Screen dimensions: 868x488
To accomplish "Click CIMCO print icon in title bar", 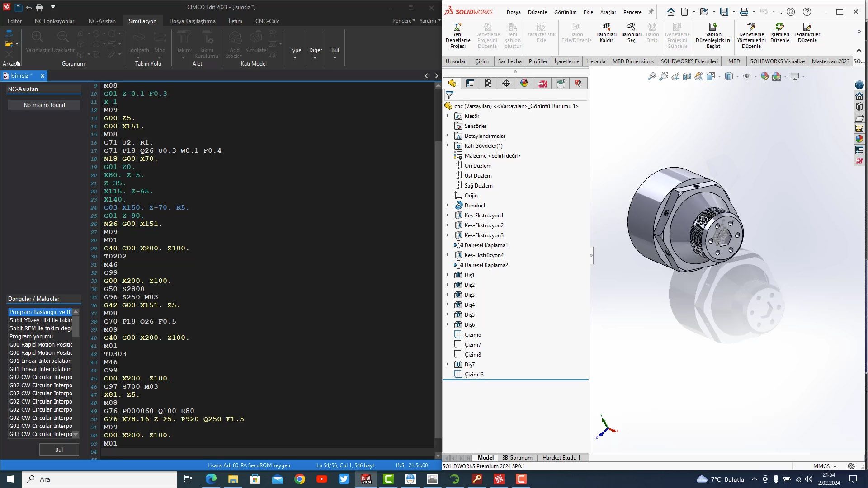I will coord(39,7).
